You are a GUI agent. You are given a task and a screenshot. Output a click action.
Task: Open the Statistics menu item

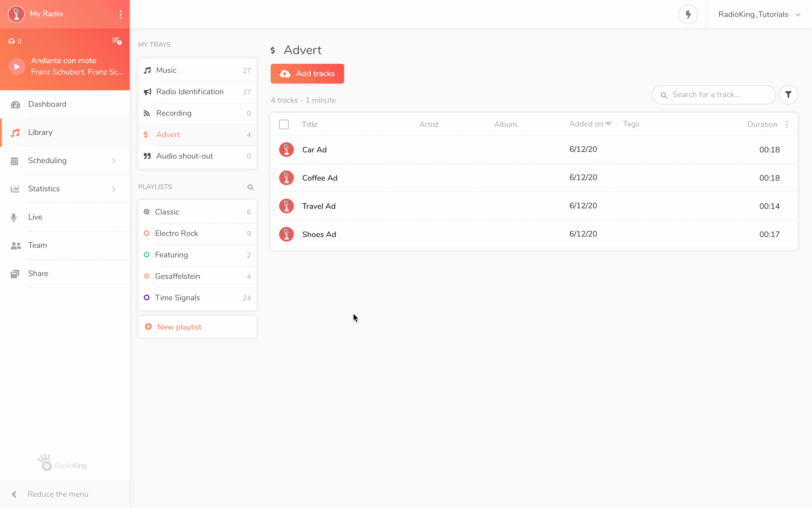point(65,189)
